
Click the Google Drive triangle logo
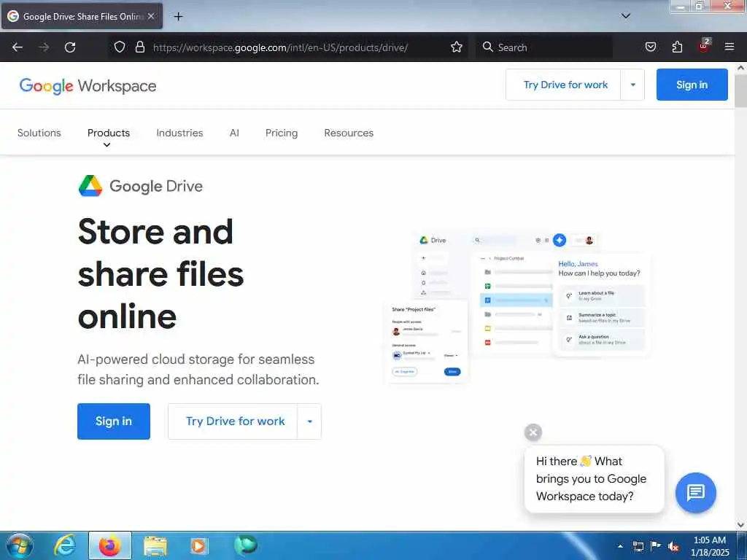pyautogui.click(x=90, y=186)
